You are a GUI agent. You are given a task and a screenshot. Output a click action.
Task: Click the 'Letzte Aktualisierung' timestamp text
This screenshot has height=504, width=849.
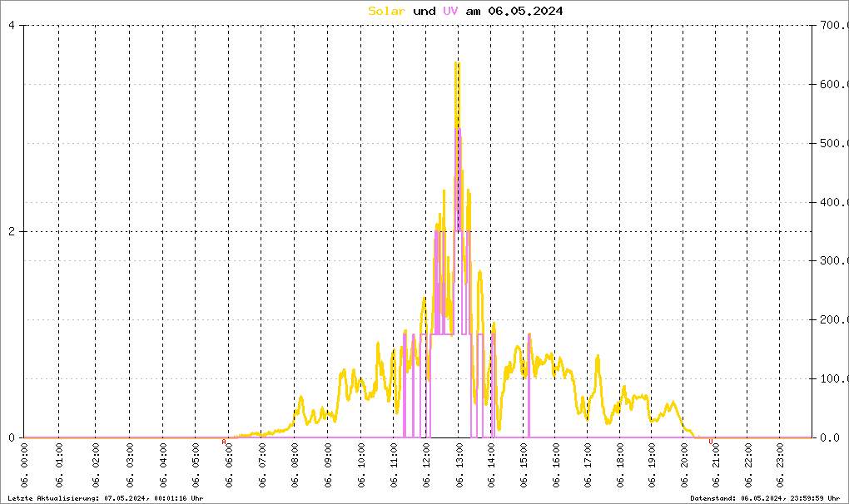point(106,498)
